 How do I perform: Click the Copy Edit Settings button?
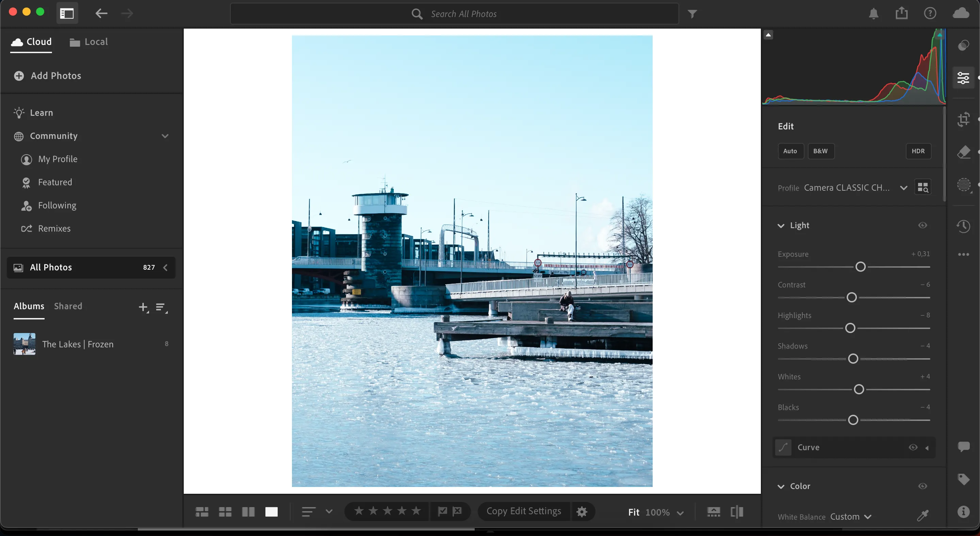point(523,511)
